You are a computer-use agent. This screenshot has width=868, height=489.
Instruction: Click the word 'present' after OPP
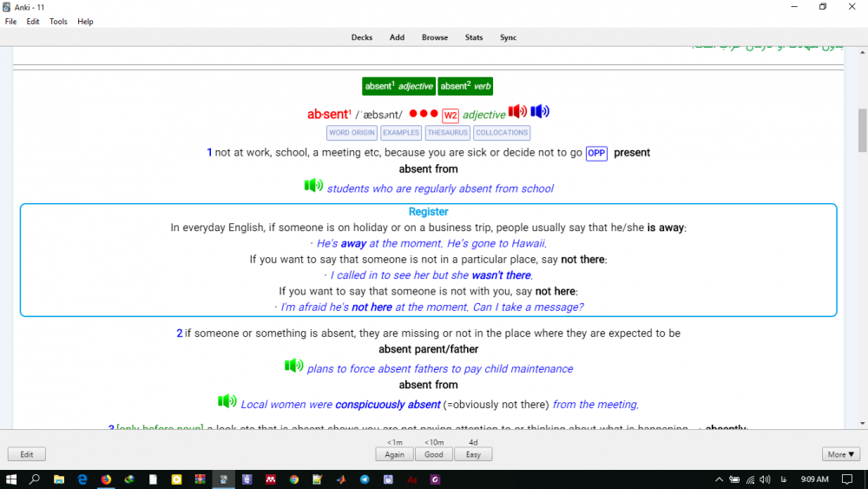[x=632, y=153]
